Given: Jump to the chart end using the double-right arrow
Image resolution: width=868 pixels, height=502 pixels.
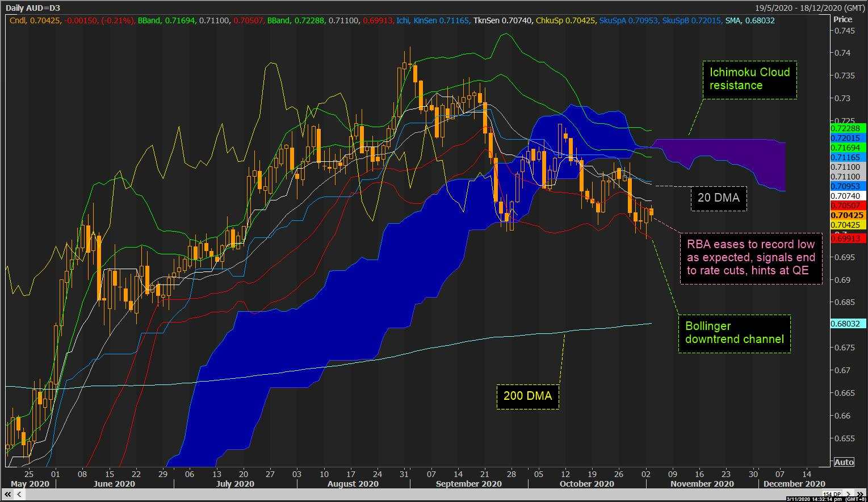Looking at the screenshot, I should click(861, 494).
